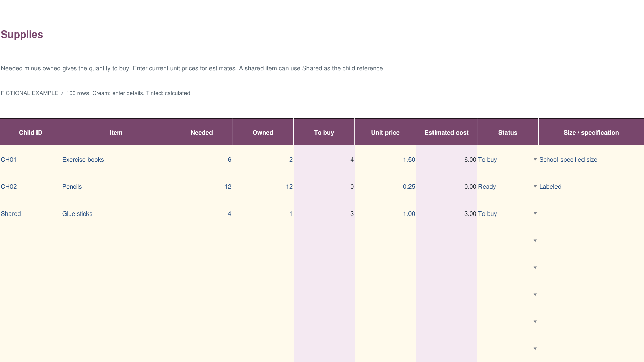Select the Child ID column header
Screen dimensions: 644x362
point(30,132)
